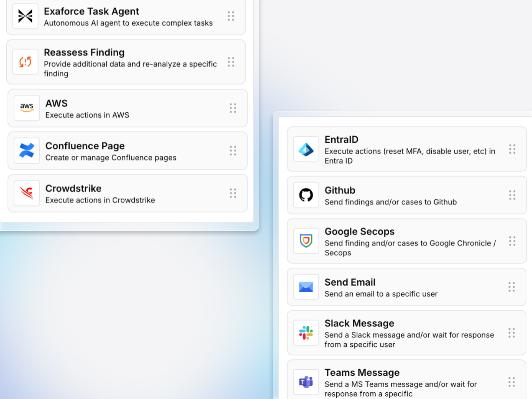Click the drag handle on Teams Message
Viewport: 532px width, 399px height.
512,382
